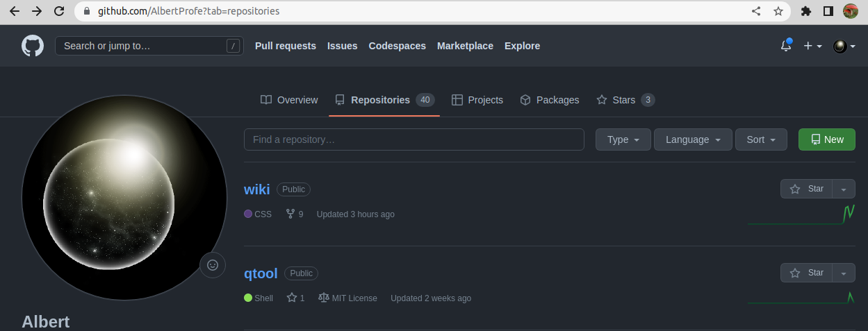Go back with the browser back arrow
Image resolution: width=868 pixels, height=331 pixels.
tap(14, 11)
